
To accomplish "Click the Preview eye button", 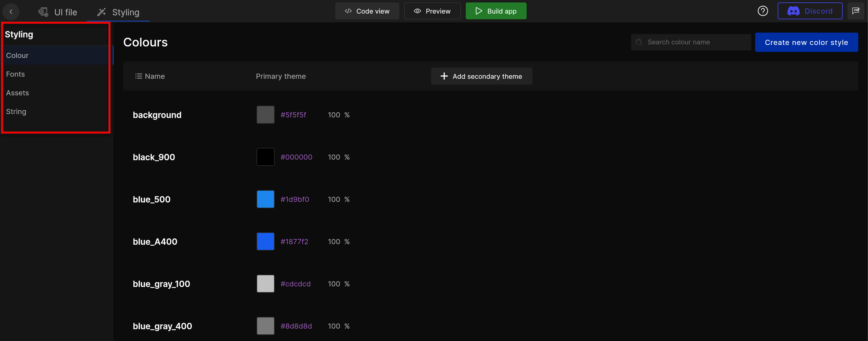I will [x=432, y=11].
